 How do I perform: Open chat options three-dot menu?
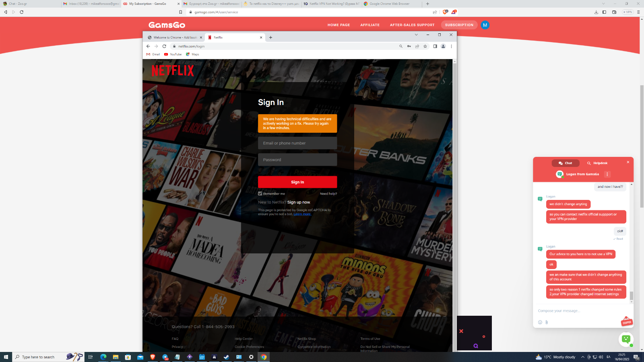point(607,174)
